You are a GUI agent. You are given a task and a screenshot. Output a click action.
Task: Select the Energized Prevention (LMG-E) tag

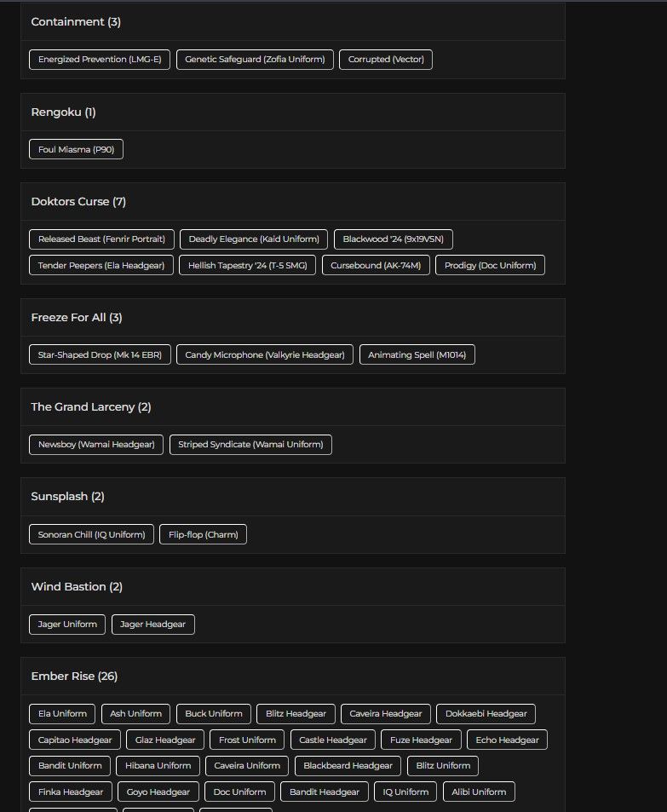[x=100, y=60]
